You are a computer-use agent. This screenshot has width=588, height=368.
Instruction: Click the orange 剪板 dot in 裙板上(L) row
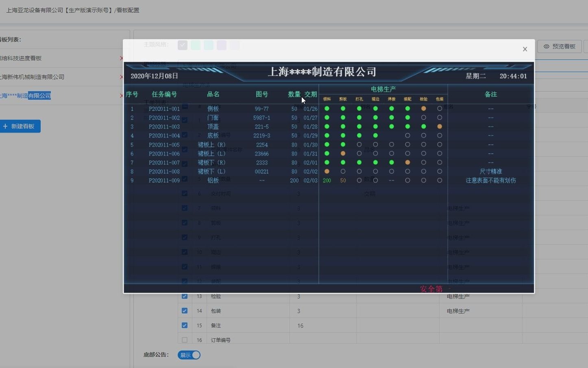click(343, 153)
